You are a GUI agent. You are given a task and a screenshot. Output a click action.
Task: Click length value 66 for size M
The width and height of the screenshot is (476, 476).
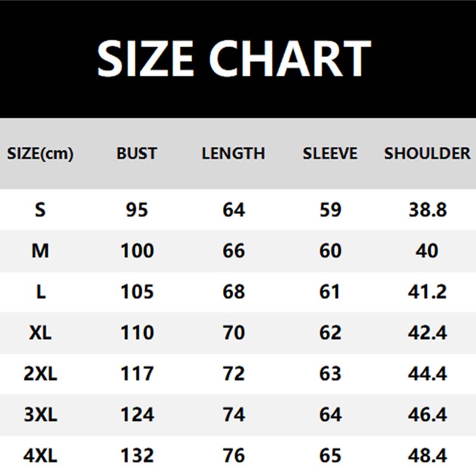pos(233,250)
